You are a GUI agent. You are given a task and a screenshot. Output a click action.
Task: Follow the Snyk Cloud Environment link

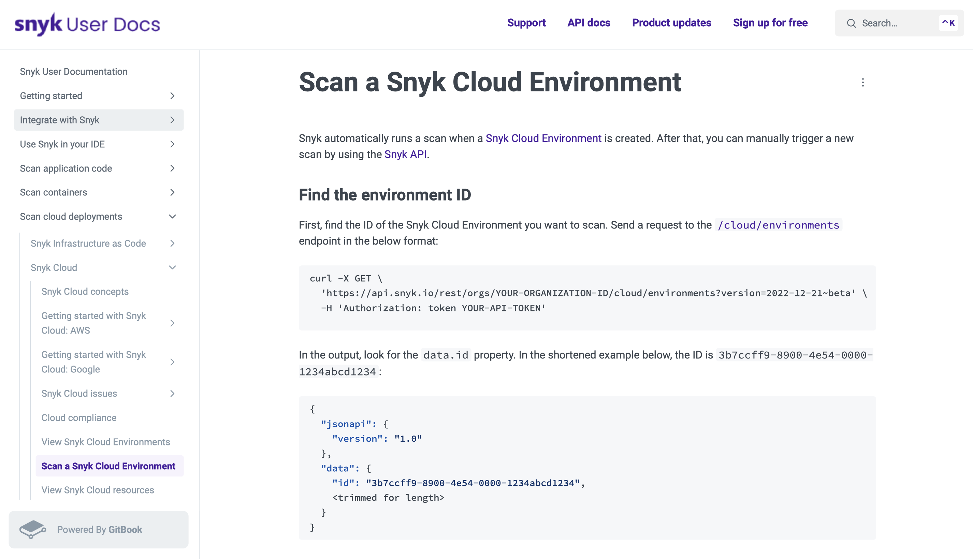tap(543, 138)
